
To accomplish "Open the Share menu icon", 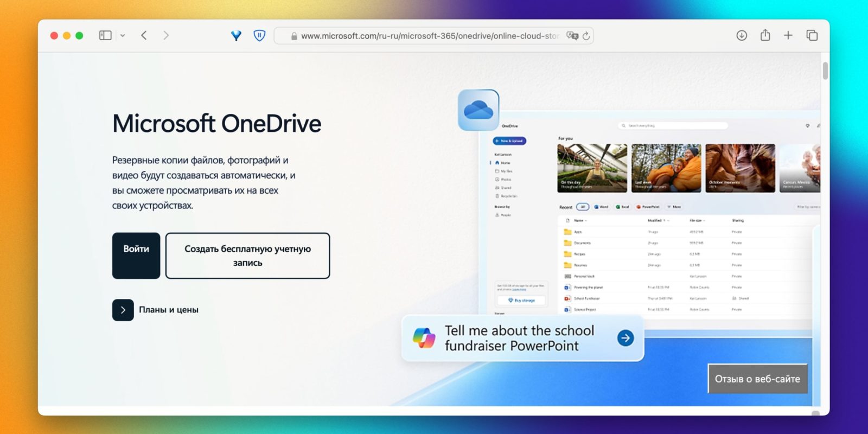I will 765,35.
